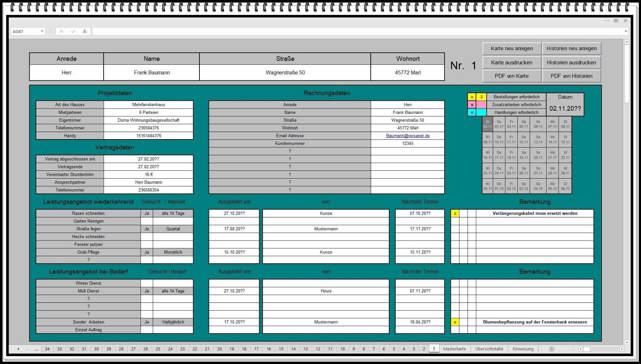Show hidden sheet tabs via ellipsis
The width and height of the screenshot is (641, 364).
point(36,349)
